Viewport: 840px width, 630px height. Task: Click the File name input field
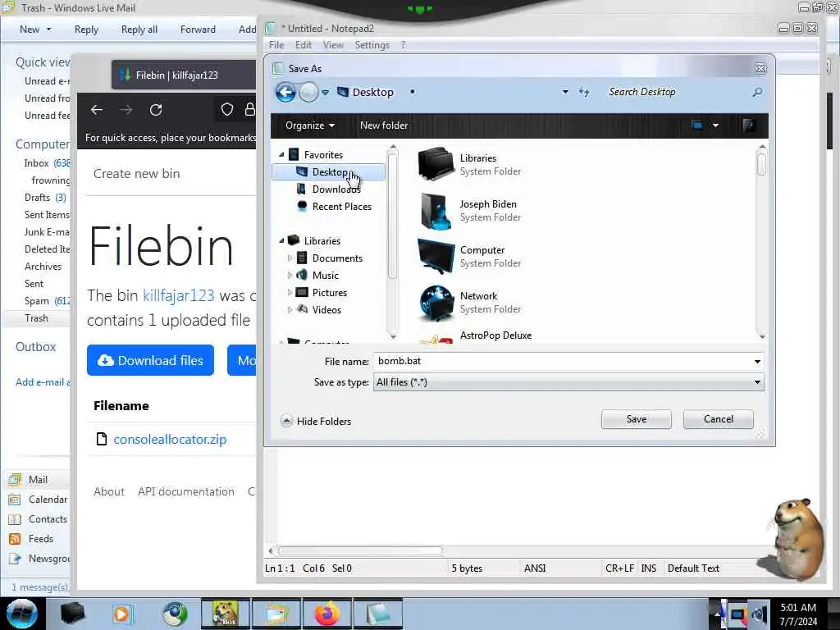(563, 361)
